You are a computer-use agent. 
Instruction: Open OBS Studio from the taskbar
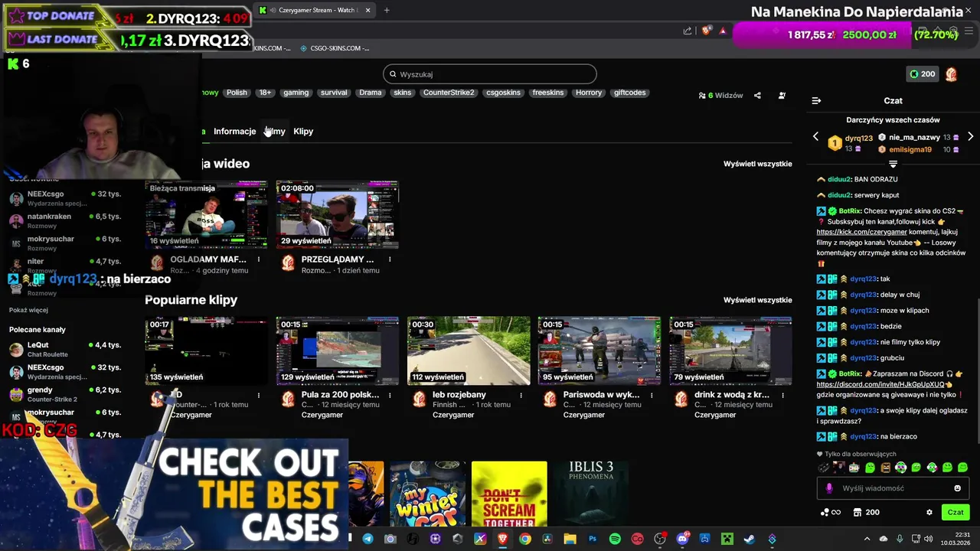pos(659,539)
